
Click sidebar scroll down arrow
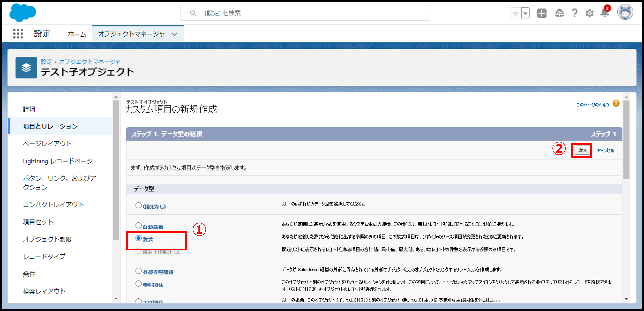(x=116, y=298)
